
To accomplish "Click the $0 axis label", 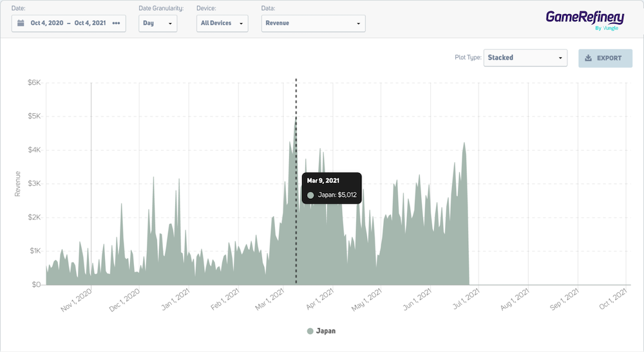I will tap(36, 284).
